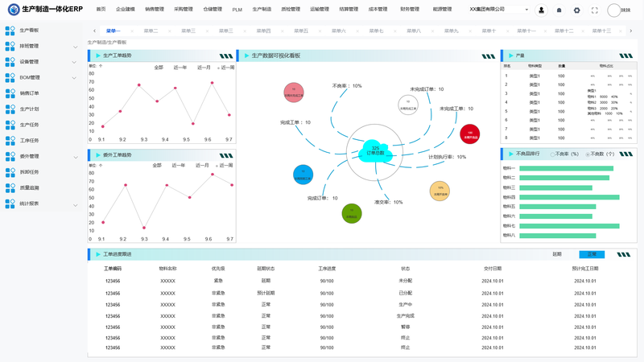Image resolution: width=644 pixels, height=362 pixels.
Task: Switch to the 菜单四 tab
Action: [263, 31]
